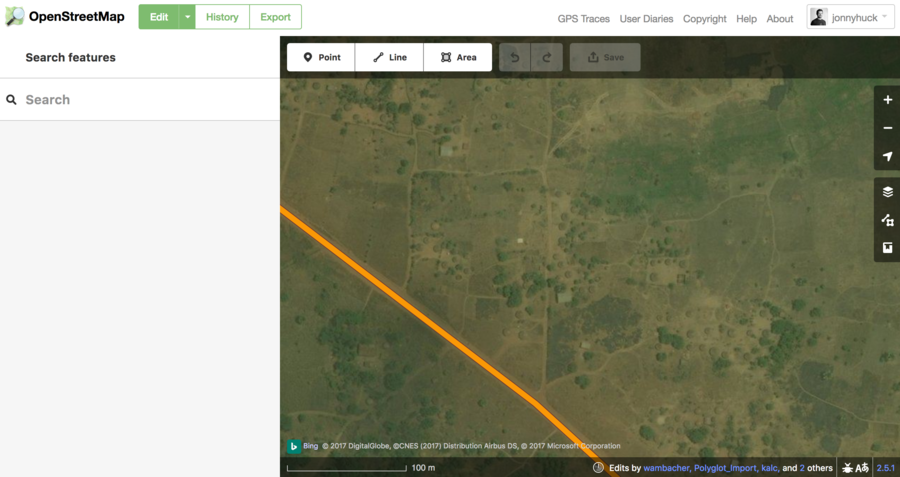Click the bug report icon
900x477 pixels.
847,468
